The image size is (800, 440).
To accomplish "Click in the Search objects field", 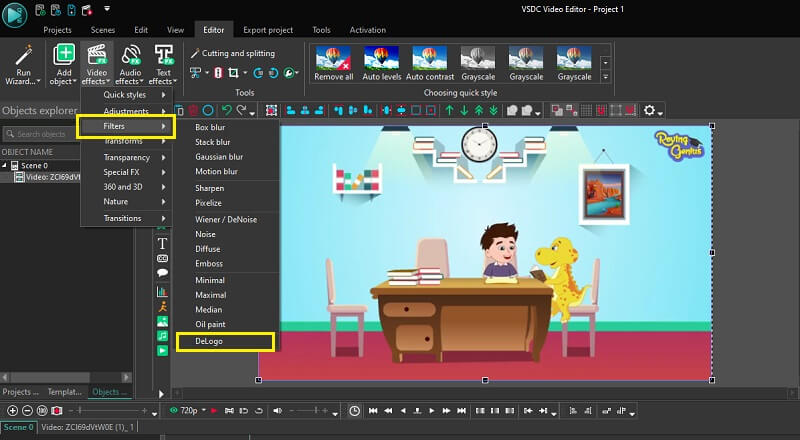I will click(x=40, y=134).
